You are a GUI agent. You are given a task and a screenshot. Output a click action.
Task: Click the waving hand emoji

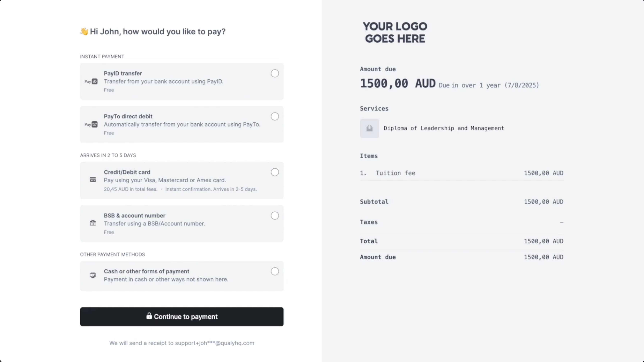coord(84,31)
